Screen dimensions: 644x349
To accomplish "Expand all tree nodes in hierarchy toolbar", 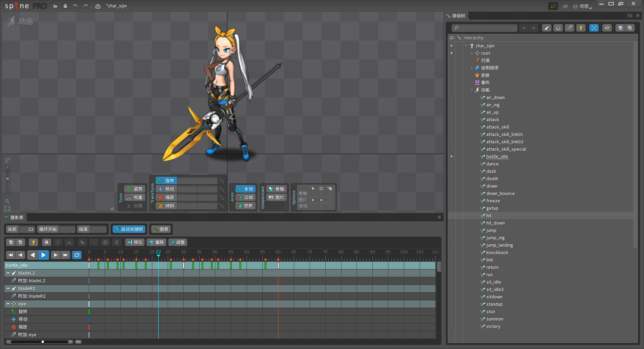I will (630, 28).
